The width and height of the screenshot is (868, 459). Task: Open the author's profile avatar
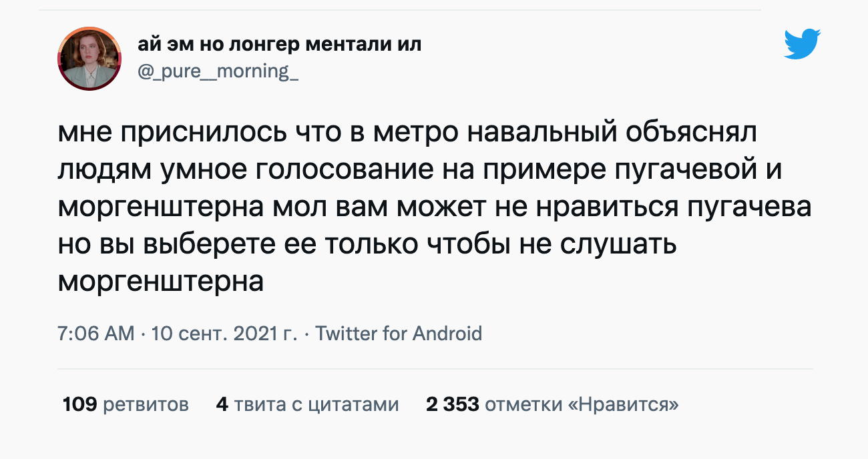tap(88, 59)
